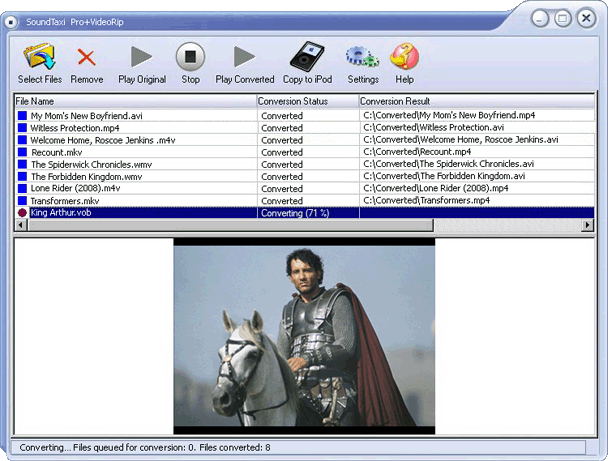Minimize the SoundTaxi window
Screen dimensions: 608x461
click(539, 18)
